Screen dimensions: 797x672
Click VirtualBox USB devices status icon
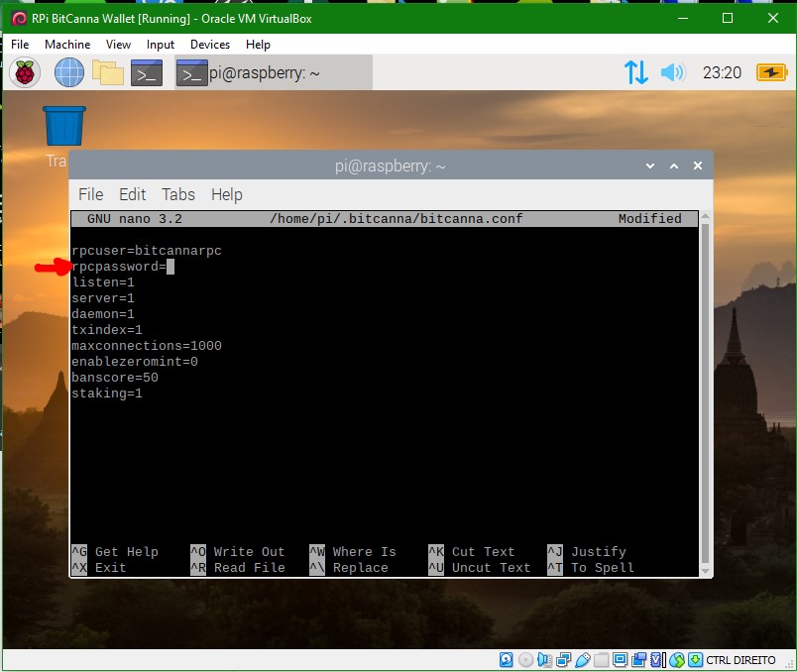[583, 660]
